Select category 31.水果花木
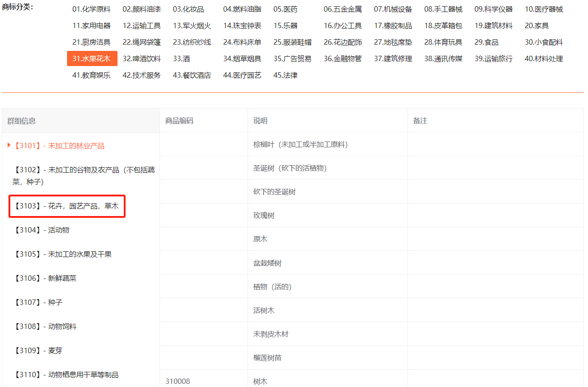This screenshot has height=387, width=588. pyautogui.click(x=92, y=58)
